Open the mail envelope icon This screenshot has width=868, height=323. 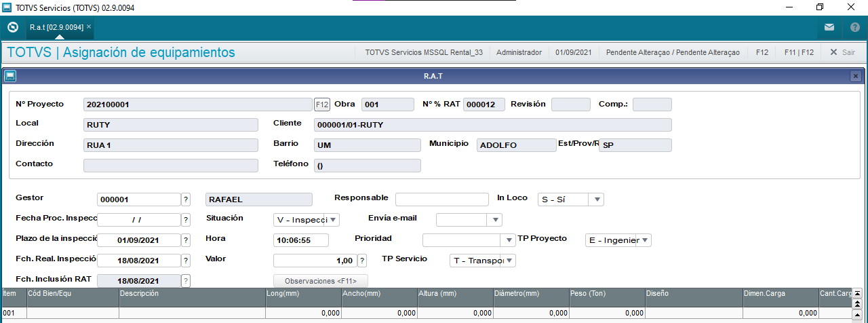[829, 27]
